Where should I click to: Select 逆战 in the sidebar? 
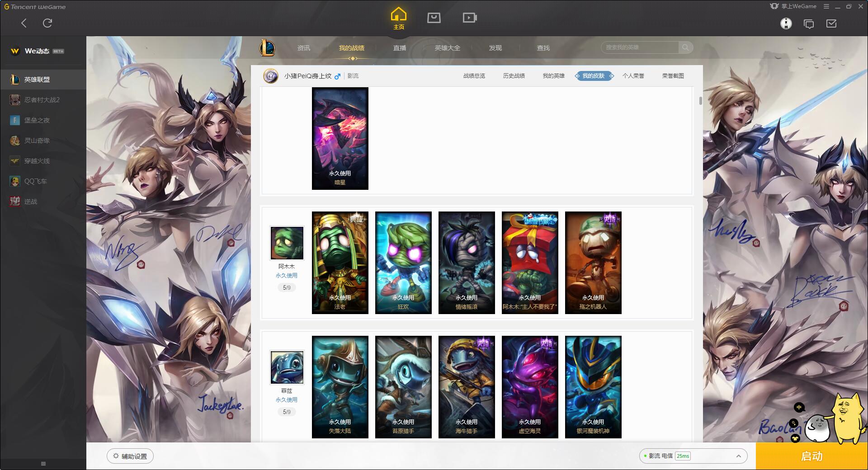[x=43, y=202]
